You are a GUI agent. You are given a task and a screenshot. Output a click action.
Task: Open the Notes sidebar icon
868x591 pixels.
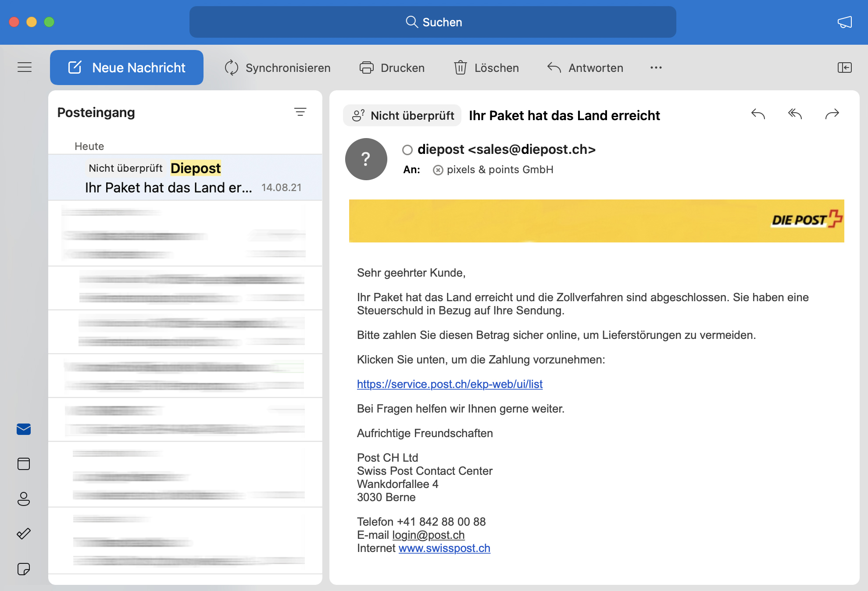coord(24,569)
